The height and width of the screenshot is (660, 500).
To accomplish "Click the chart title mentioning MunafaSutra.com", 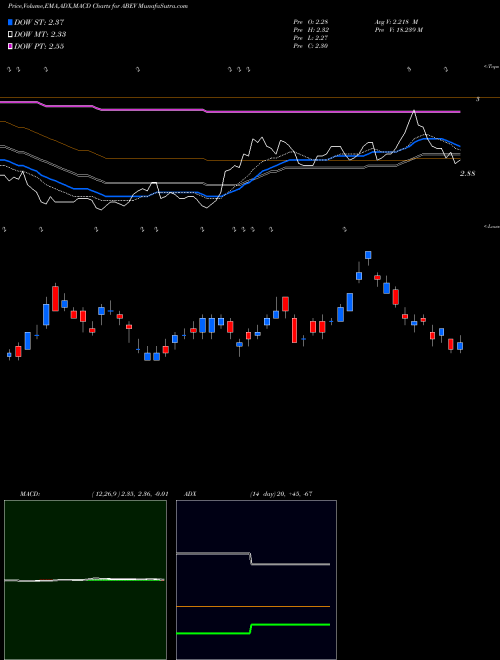I will (98, 6).
